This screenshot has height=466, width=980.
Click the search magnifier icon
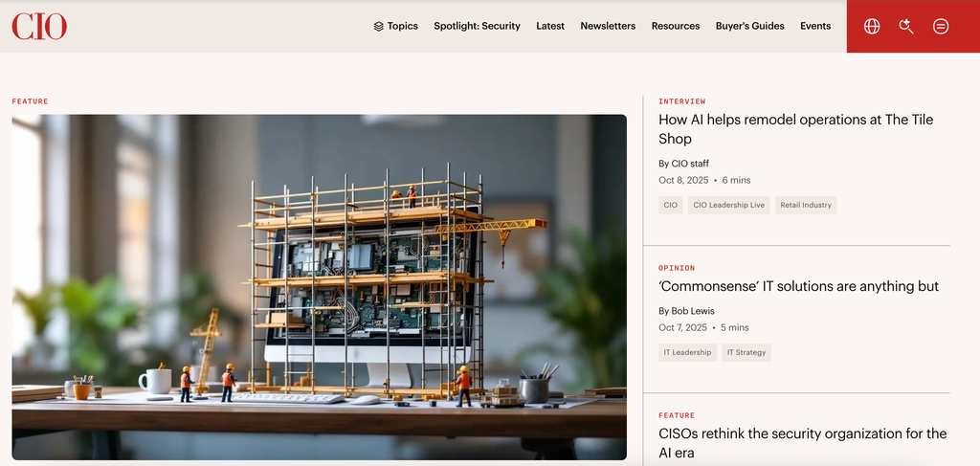[906, 26]
